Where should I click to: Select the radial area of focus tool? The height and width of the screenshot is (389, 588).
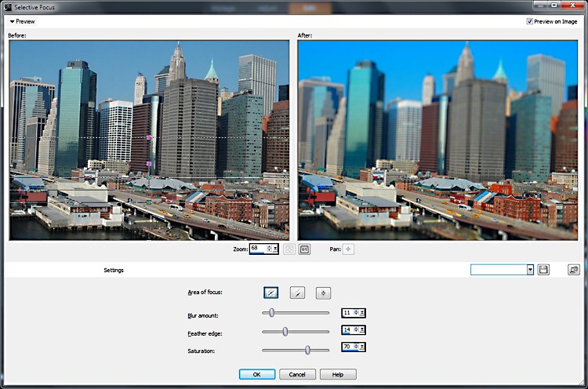[x=323, y=293]
